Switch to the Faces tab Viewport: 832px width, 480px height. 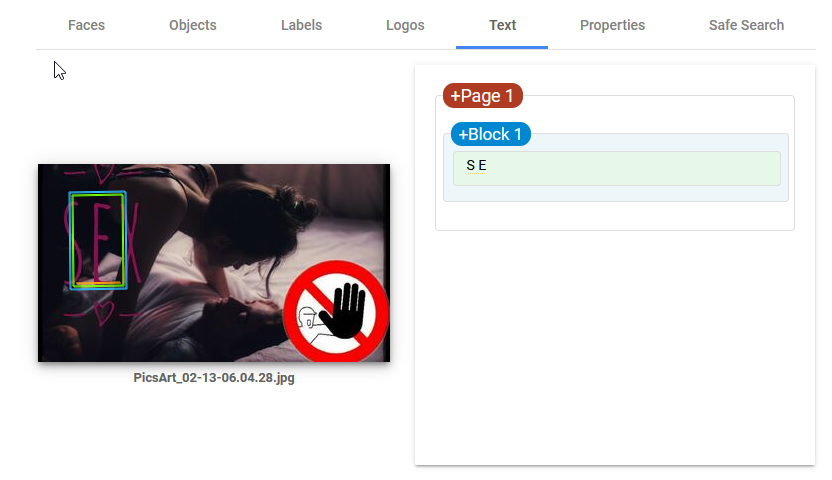(x=86, y=25)
